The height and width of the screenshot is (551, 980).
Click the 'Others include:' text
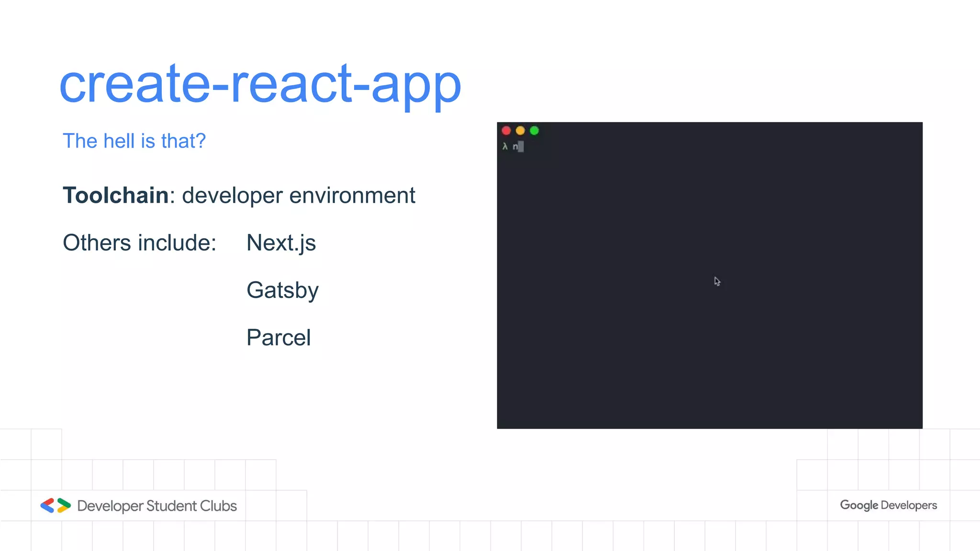[x=140, y=242]
